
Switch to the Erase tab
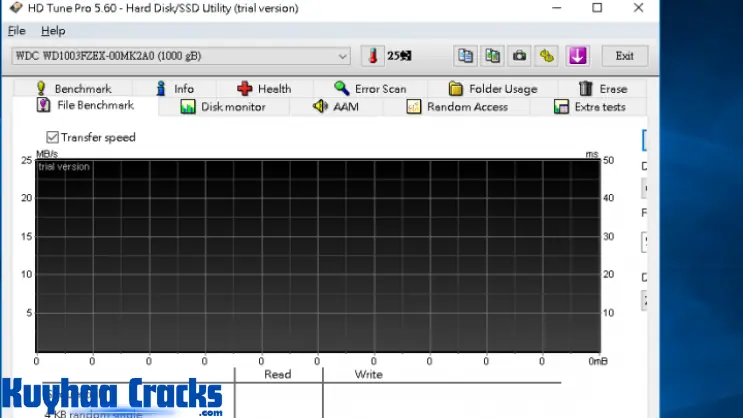click(x=603, y=89)
